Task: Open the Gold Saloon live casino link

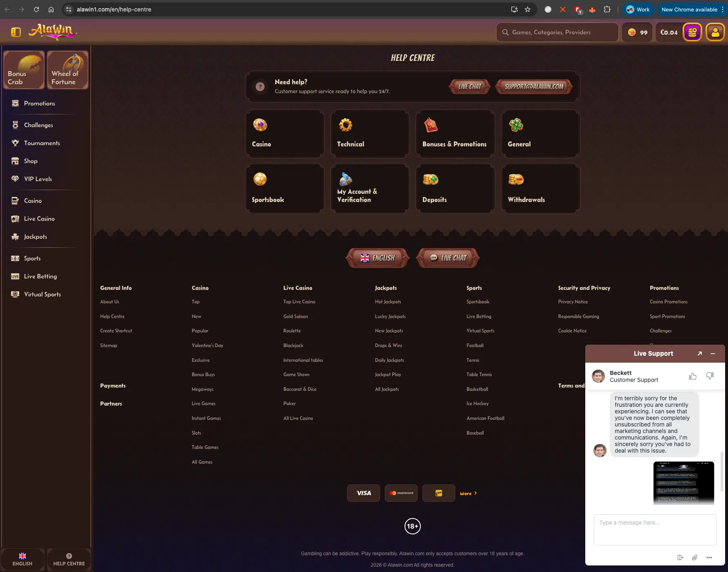Action: click(296, 316)
